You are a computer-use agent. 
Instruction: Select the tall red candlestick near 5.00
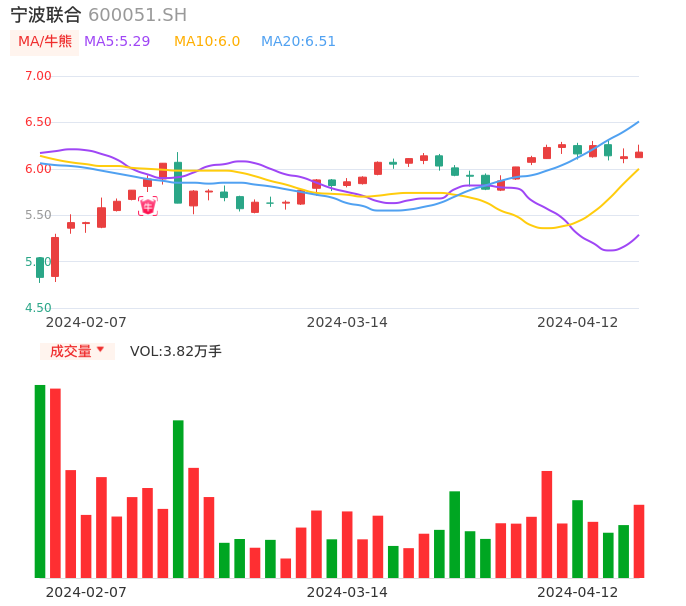coord(55,257)
